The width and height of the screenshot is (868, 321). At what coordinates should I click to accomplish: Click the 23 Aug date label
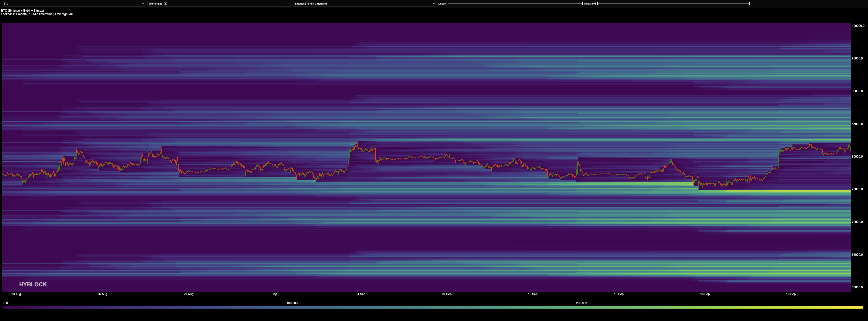(16, 294)
